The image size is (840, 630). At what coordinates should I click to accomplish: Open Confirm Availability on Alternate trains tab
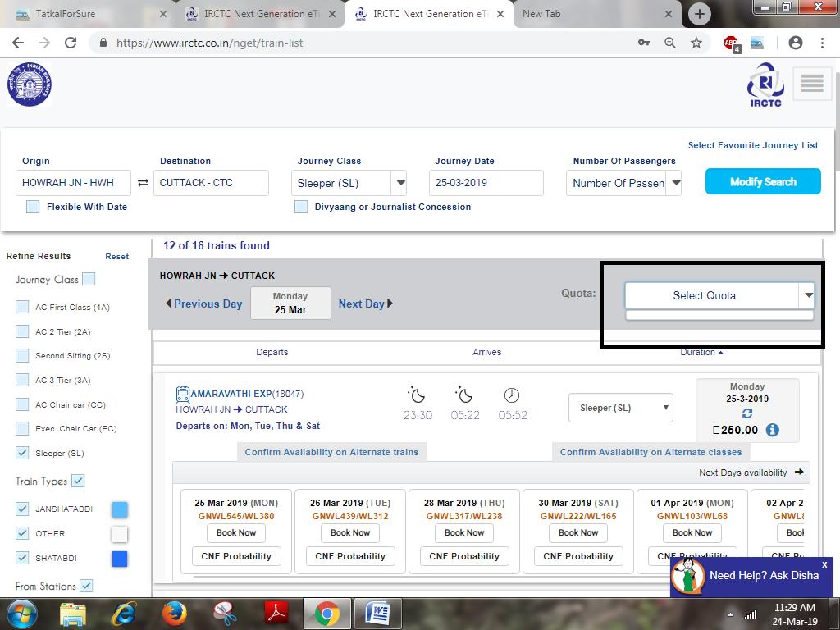331,452
